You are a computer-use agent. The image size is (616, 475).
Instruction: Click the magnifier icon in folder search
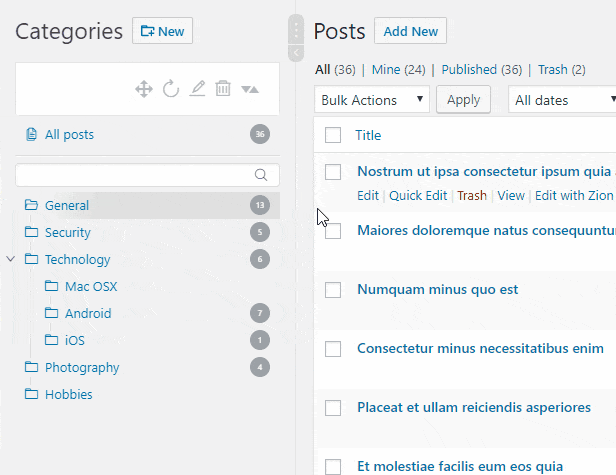point(261,175)
